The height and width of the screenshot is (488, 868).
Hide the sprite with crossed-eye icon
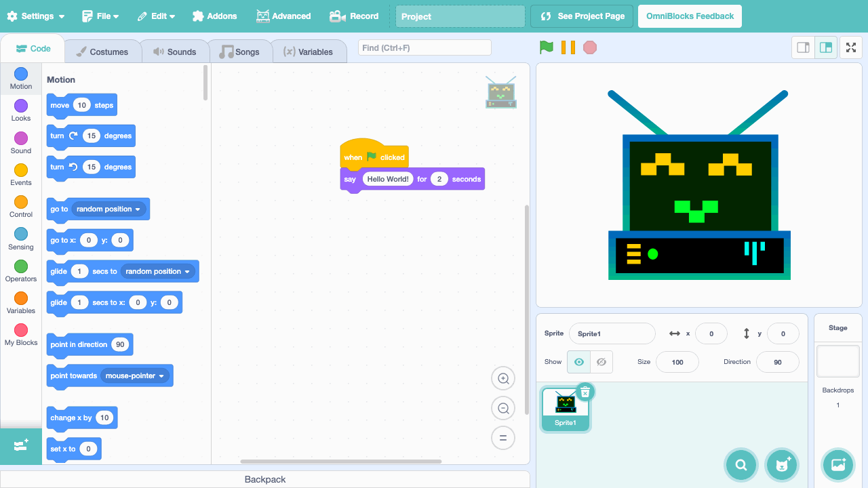(601, 362)
